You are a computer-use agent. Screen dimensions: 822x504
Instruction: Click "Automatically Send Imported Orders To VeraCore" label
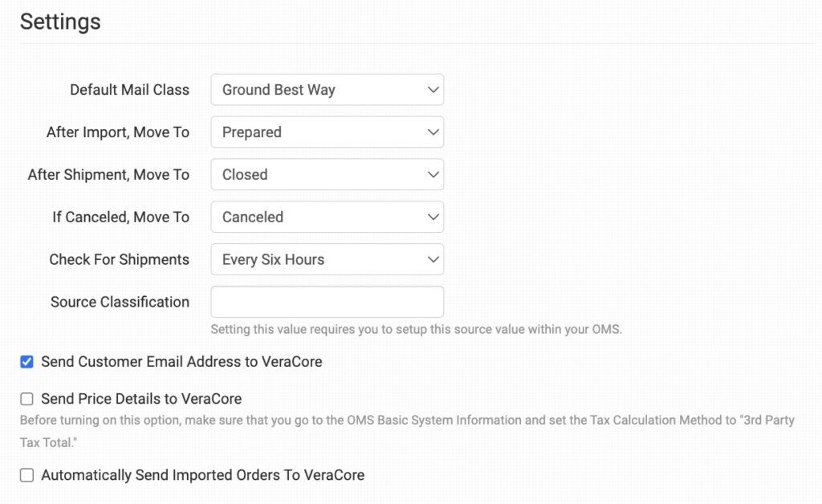click(x=202, y=475)
